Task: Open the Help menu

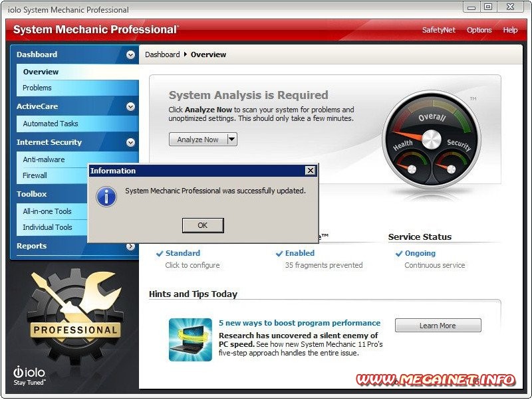Action: tap(510, 30)
